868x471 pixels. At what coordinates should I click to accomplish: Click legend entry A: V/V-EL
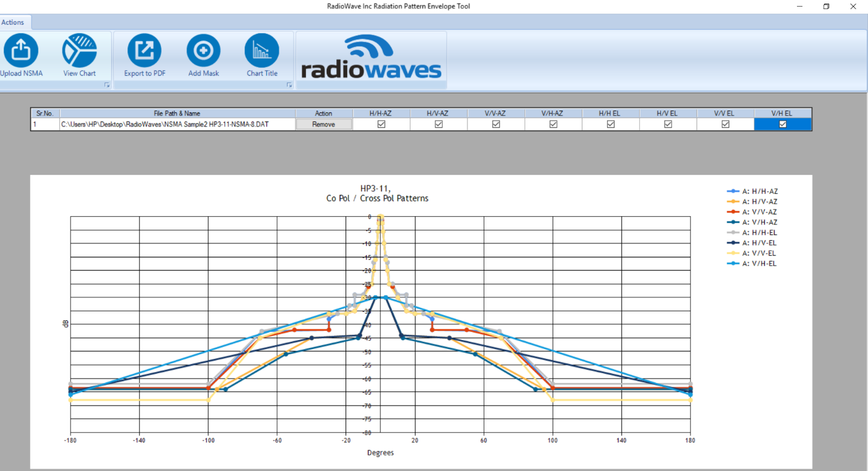(x=752, y=253)
